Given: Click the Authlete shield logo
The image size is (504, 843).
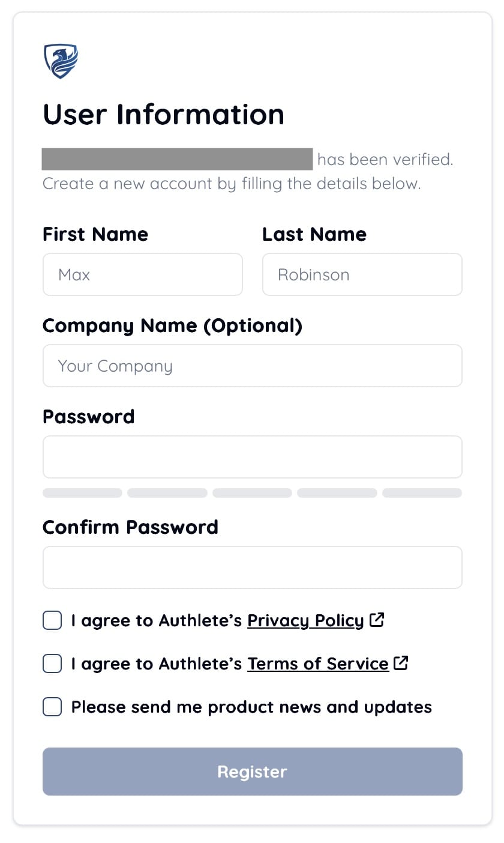Looking at the screenshot, I should pyautogui.click(x=61, y=61).
